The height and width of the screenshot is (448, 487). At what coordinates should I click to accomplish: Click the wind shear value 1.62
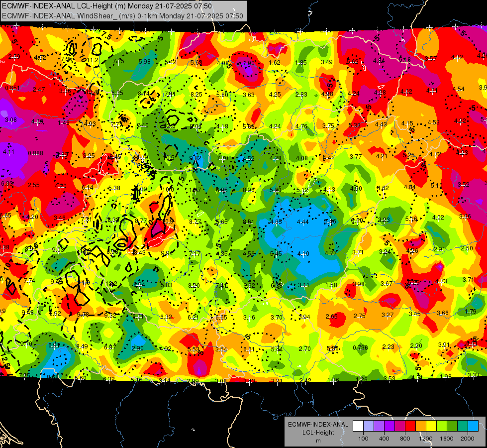tap(275, 63)
